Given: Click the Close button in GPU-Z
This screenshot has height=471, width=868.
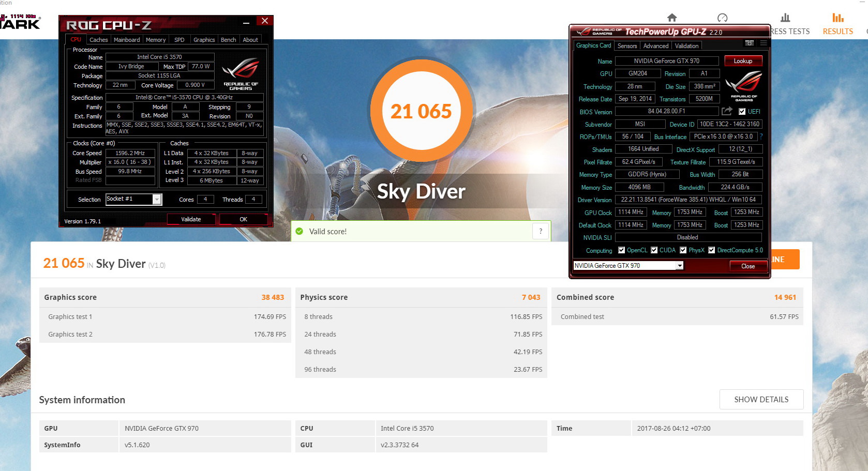Looking at the screenshot, I should coord(748,266).
